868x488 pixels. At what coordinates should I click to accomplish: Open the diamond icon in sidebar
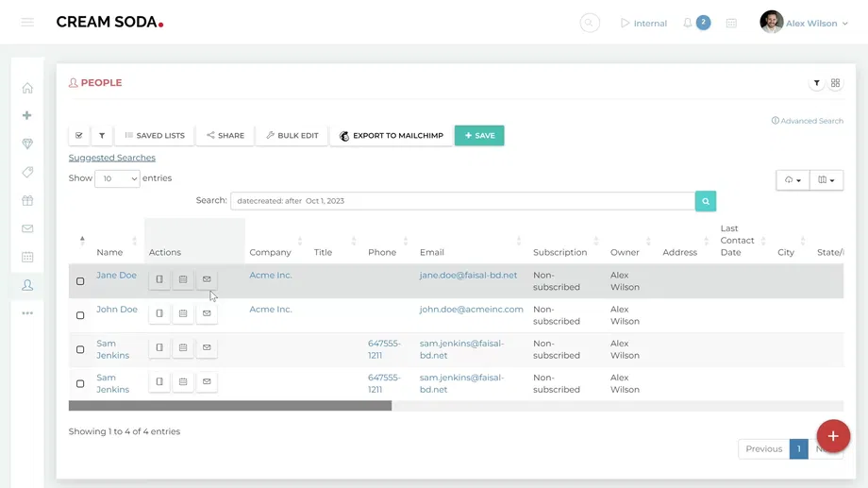[x=27, y=143]
